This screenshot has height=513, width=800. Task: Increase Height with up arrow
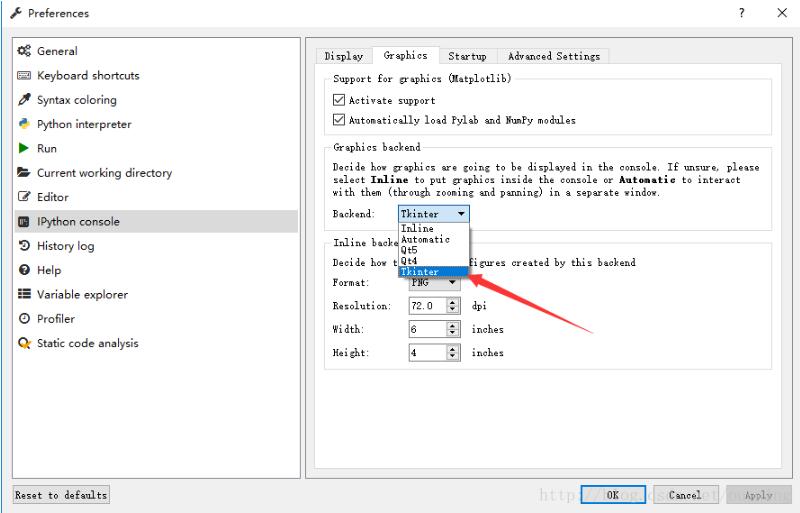pos(453,349)
